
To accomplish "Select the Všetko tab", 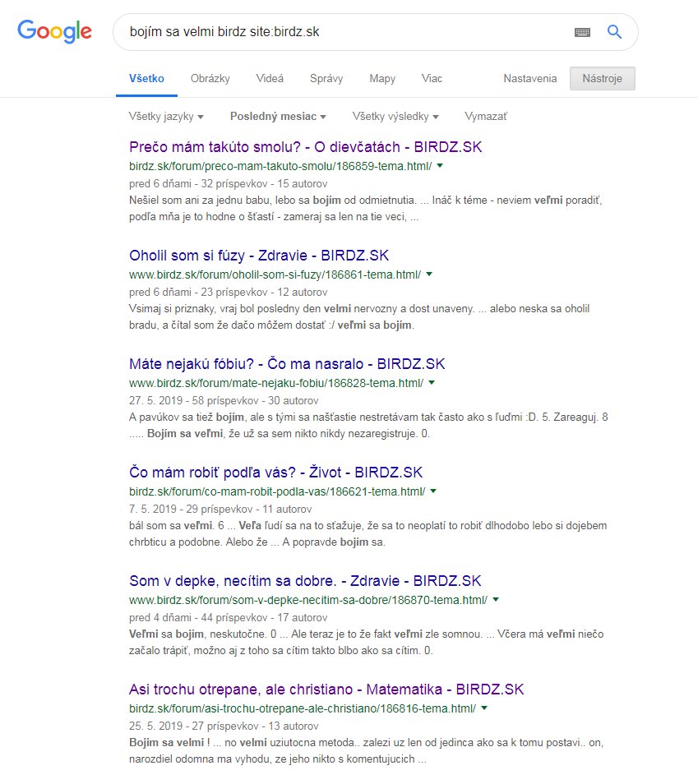I will [146, 79].
